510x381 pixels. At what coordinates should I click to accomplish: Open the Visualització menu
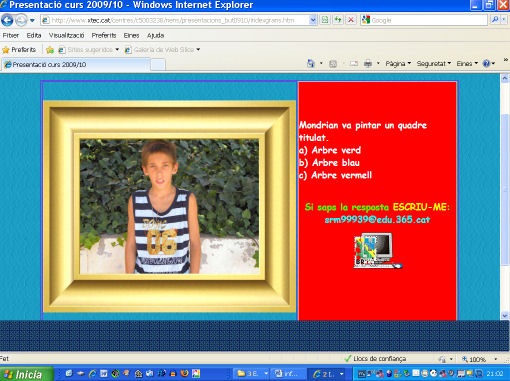pyautogui.click(x=66, y=35)
